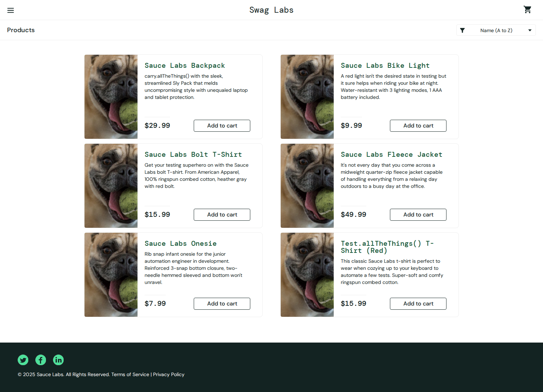This screenshot has width=543, height=392.
Task: Open the Privacy Policy link
Action: pos(169,374)
